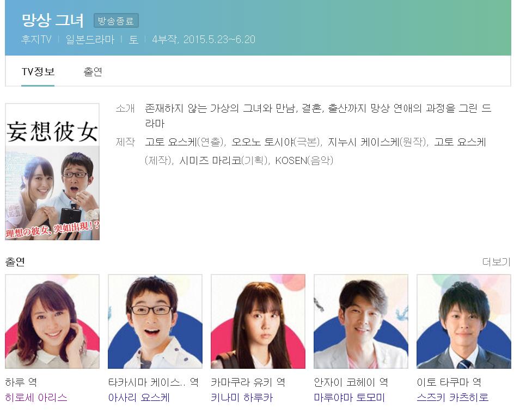This screenshot has height=420, width=520.
Task: Click 더보기 to see more cast
Action: point(496,262)
